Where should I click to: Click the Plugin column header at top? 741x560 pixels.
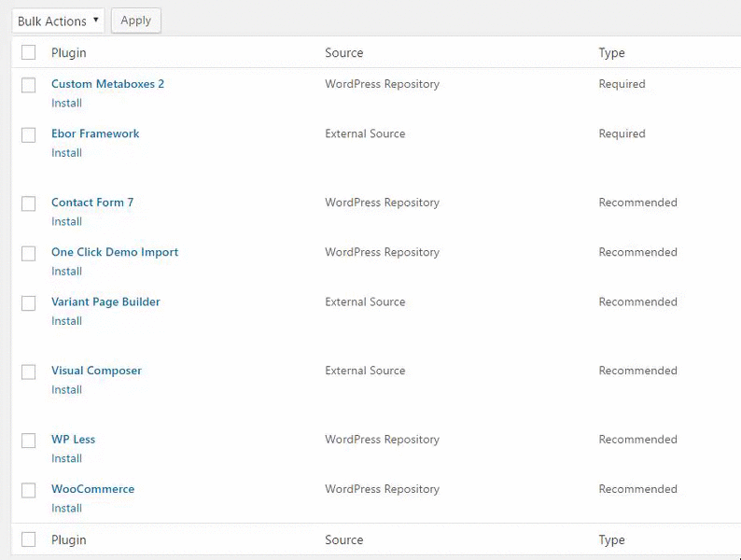point(69,53)
